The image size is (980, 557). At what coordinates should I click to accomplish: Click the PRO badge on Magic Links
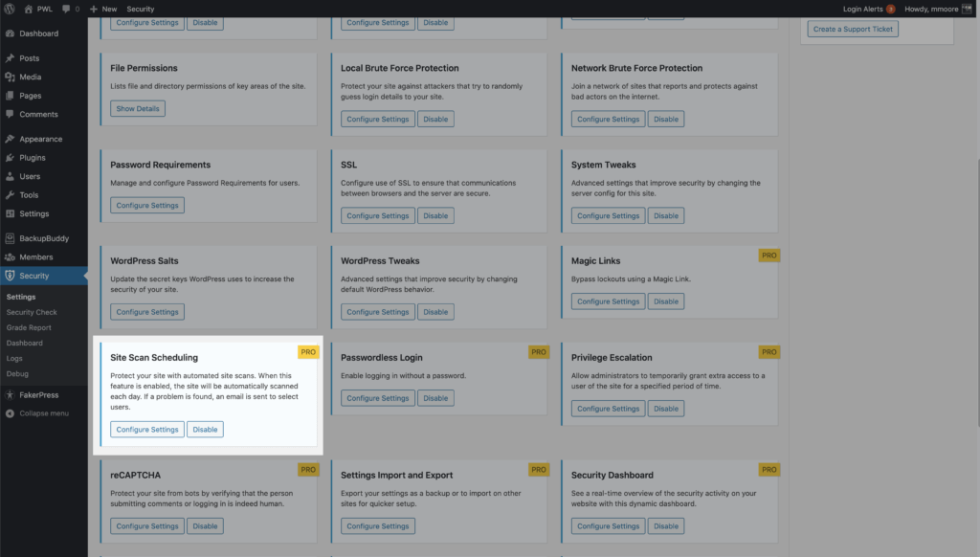[768, 256]
